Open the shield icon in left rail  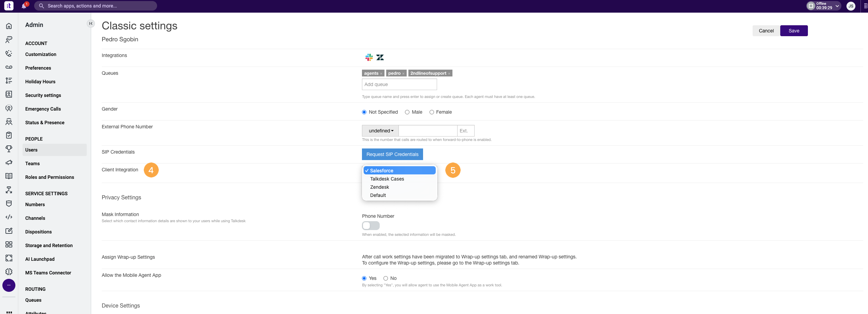click(9, 203)
